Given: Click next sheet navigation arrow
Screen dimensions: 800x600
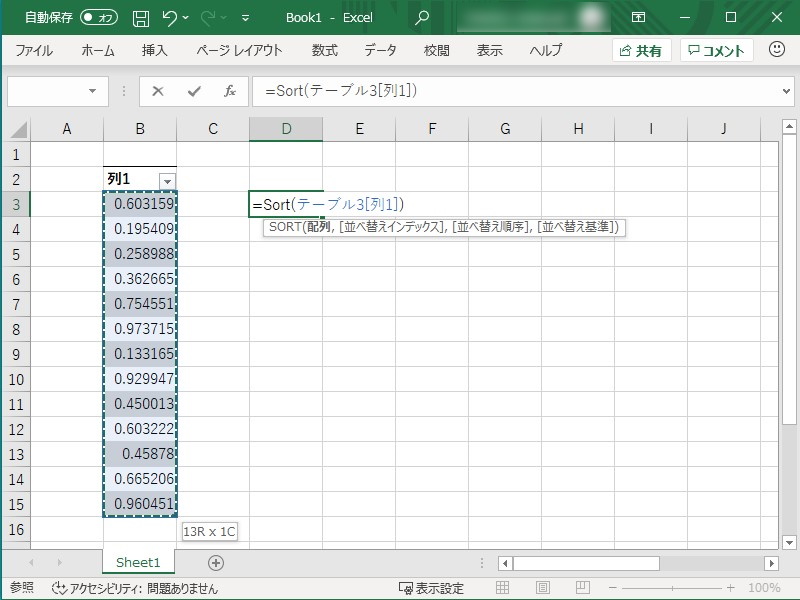Looking at the screenshot, I should click(x=60, y=563).
